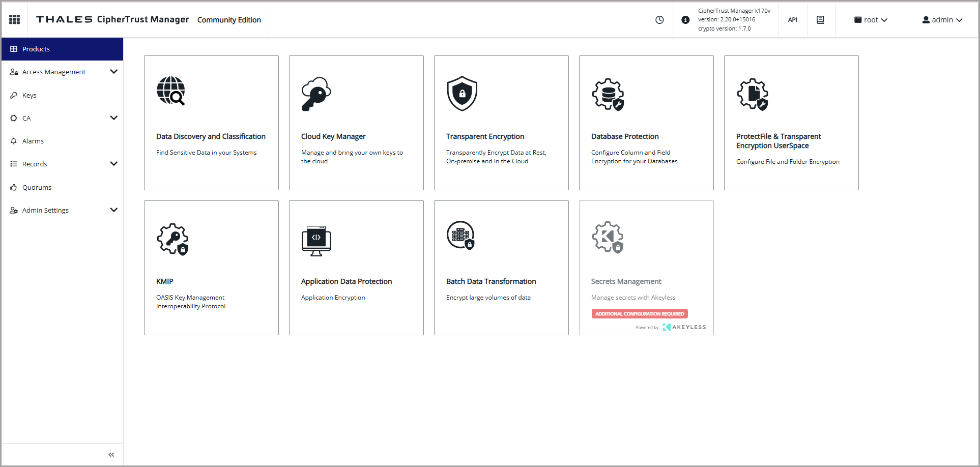Click the Thales CipherTrust Manager logo

point(112,19)
